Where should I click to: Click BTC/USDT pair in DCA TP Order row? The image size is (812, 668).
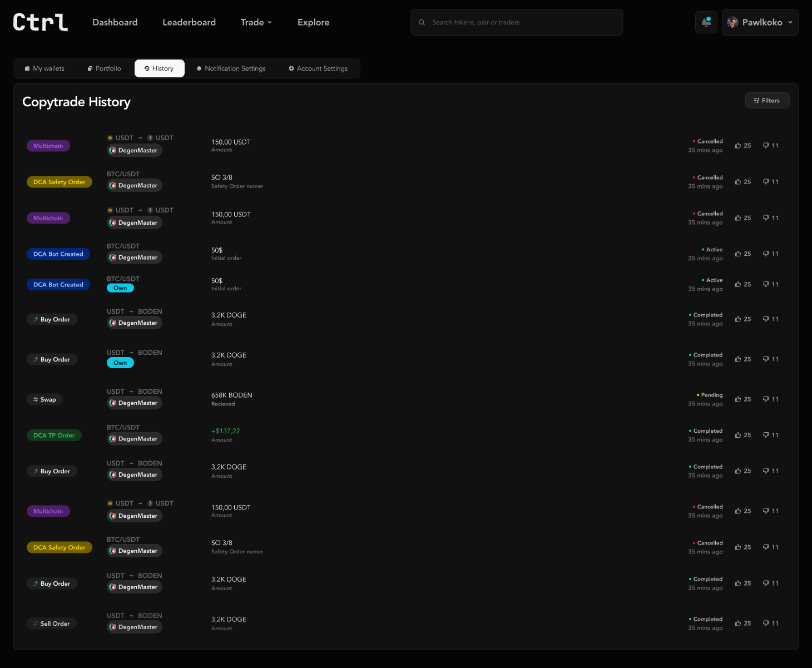click(x=123, y=427)
